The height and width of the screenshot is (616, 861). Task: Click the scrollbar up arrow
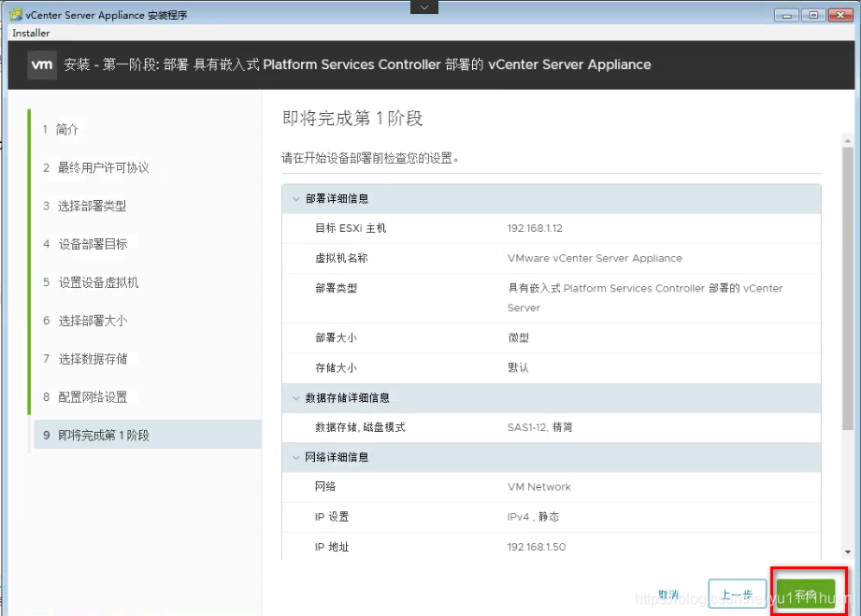(x=848, y=141)
